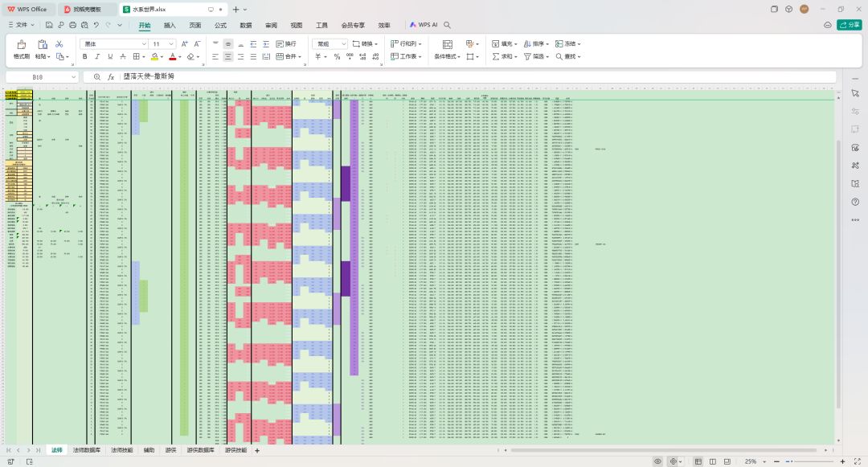Click the search magnifier beside WPS AI
Viewport: 868px width, 467px height.
pos(448,25)
